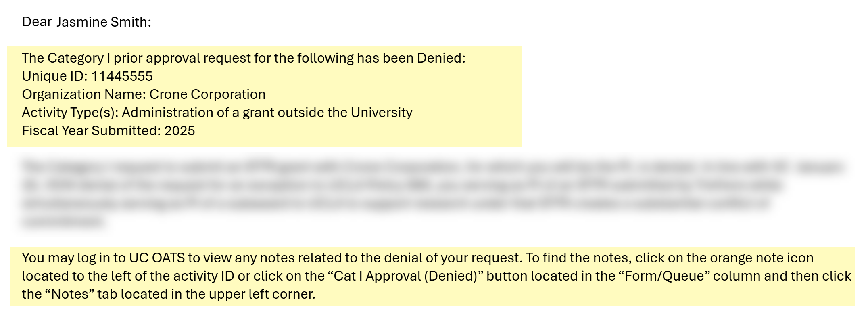This screenshot has height=333, width=868.
Task: Click the "Unique ID:" label
Action: pyautogui.click(x=54, y=76)
